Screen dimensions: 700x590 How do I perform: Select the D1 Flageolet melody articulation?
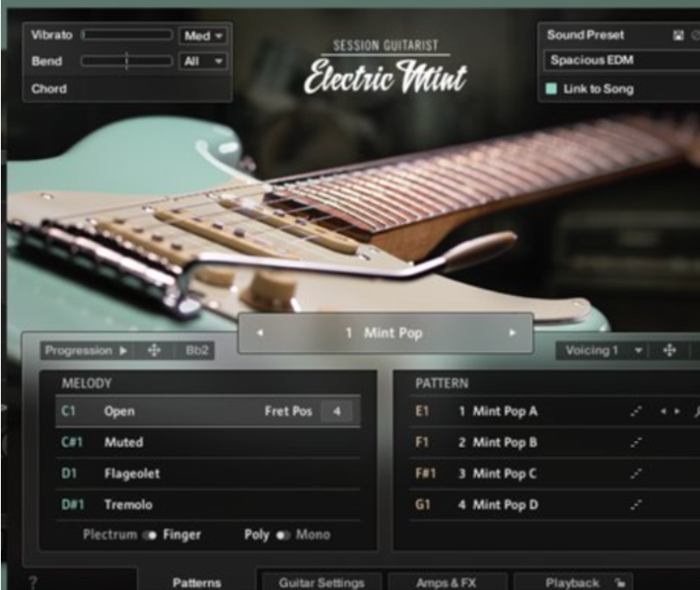pos(208,474)
